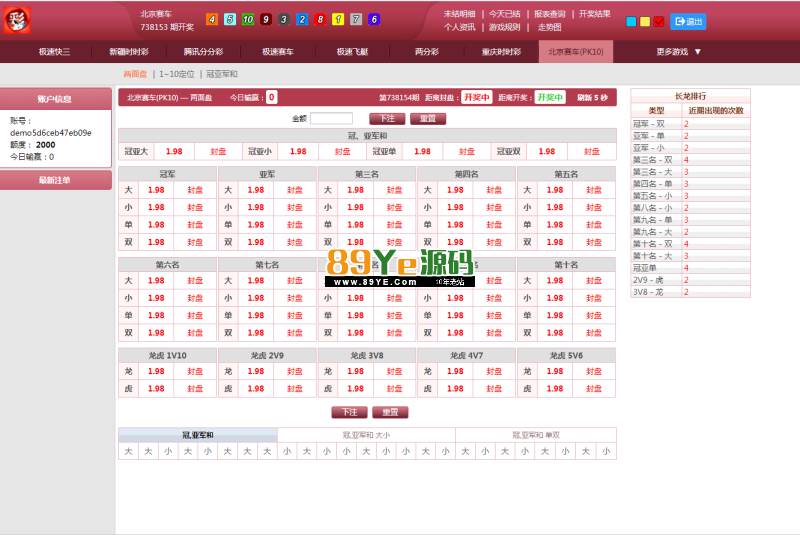Click the red number 8 ball
This screenshot has height=535, width=800.
tap(320, 19)
